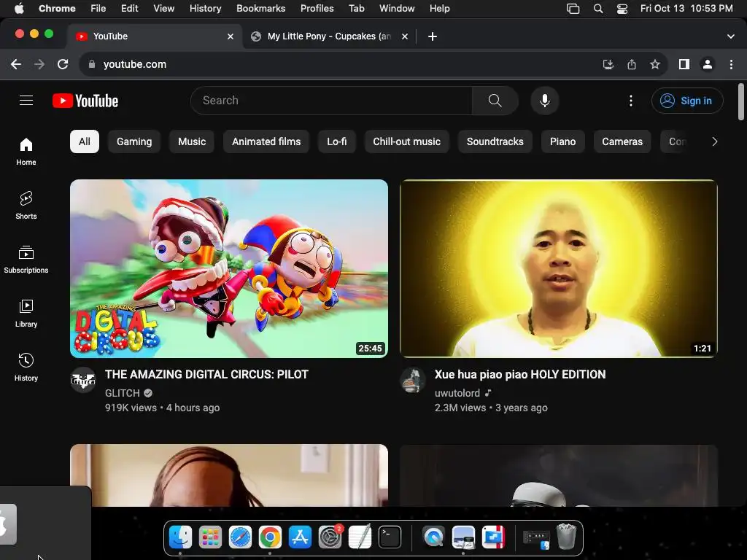Viewport: 747px width, 560px height.
Task: Filter by Soundtracks chip
Action: point(495,141)
